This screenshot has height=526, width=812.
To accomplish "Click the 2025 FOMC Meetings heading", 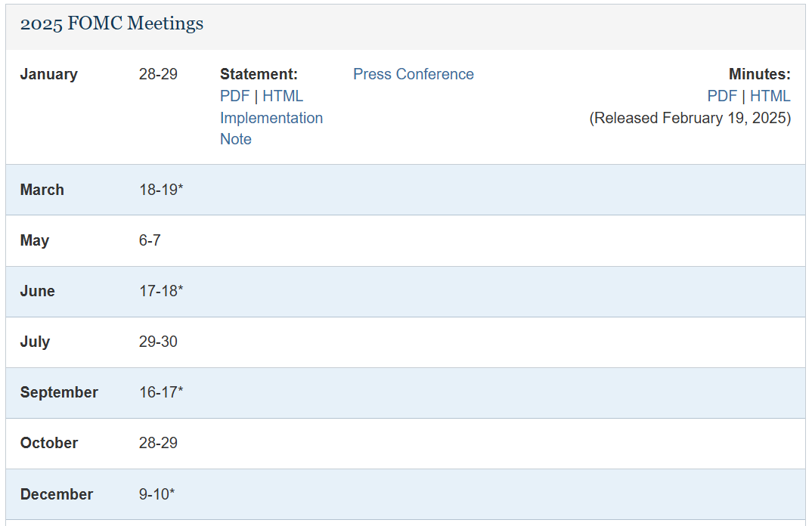I will point(112,24).
